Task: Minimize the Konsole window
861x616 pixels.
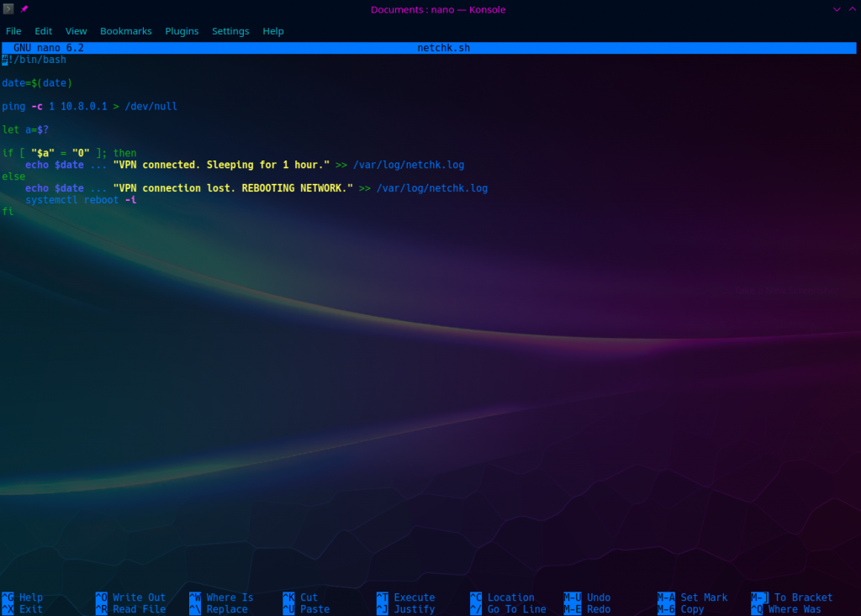Action: [837, 8]
